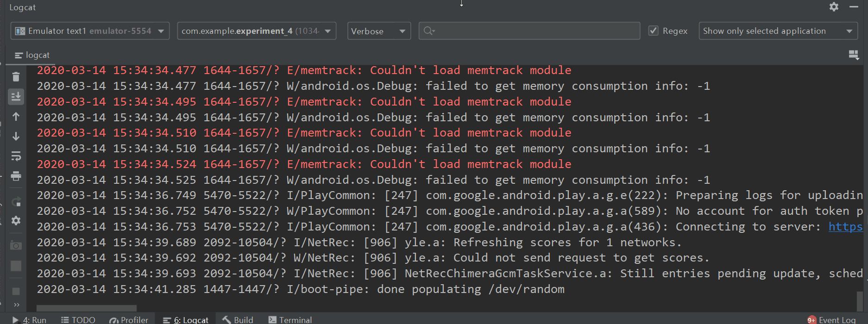868x324 pixels.
Task: Select the 15:34:34.495 W/android.os.Debug line
Action: 373,118
